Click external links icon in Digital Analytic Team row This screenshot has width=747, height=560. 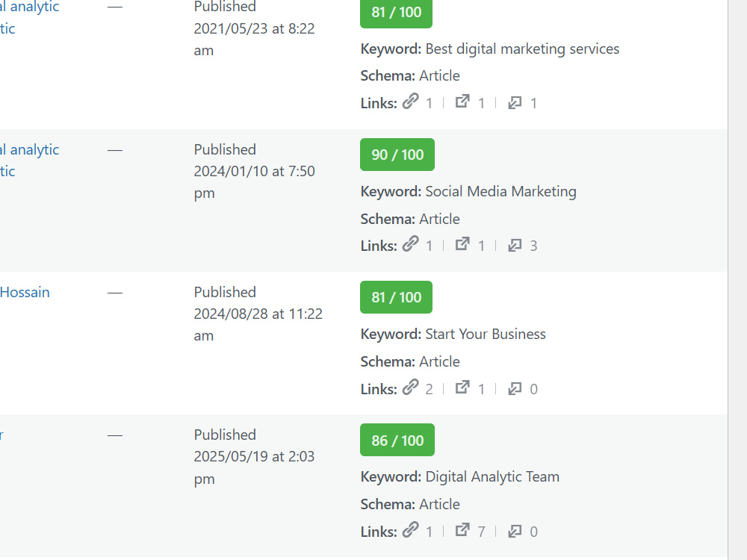[462, 530]
